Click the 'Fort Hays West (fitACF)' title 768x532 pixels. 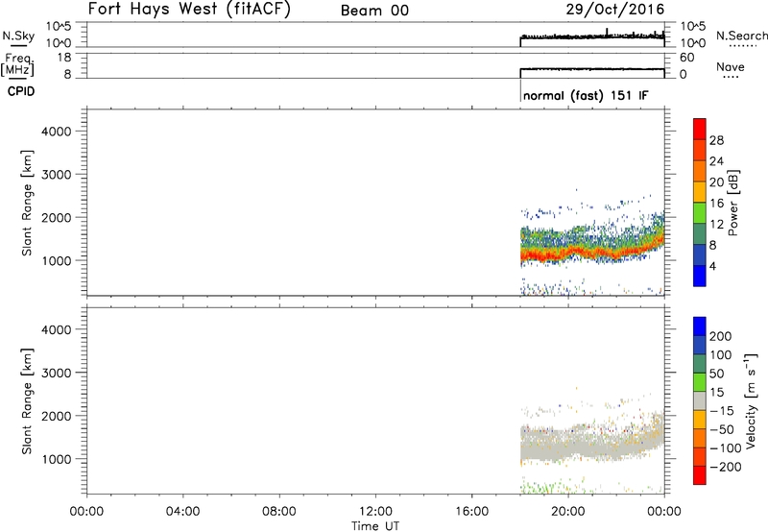pyautogui.click(x=189, y=10)
